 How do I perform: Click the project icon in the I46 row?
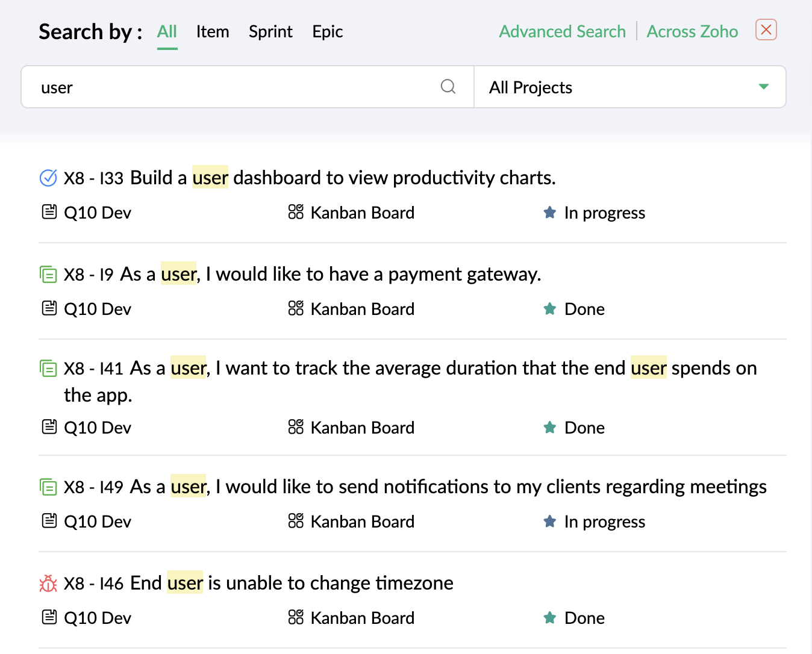tap(49, 617)
